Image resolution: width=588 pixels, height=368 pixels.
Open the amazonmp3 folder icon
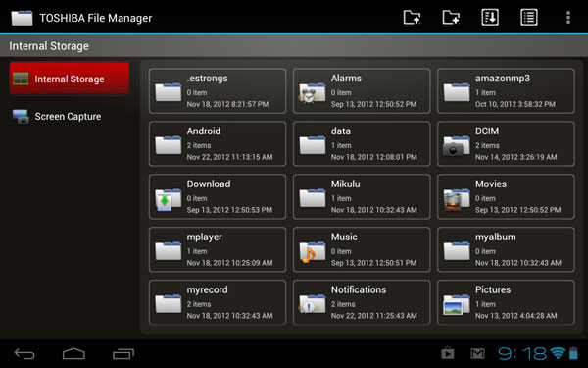point(457,92)
